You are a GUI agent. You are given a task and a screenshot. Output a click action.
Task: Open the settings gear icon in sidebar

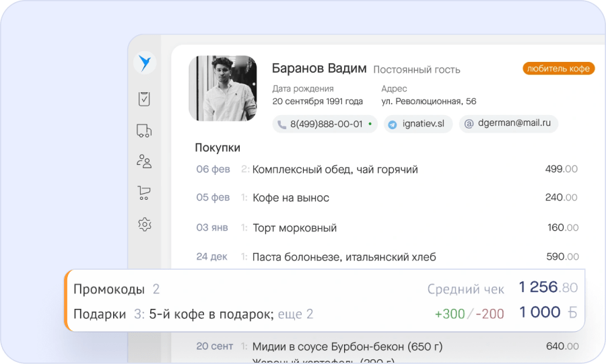145,224
